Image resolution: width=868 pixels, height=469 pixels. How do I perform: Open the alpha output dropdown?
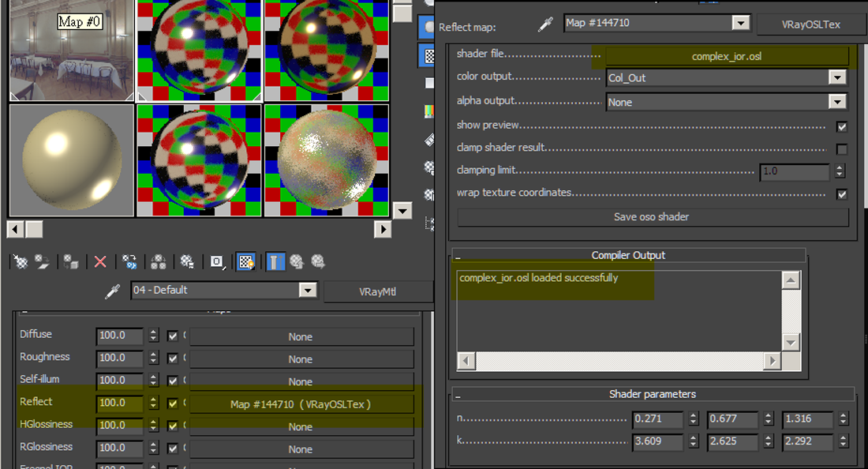tap(838, 102)
